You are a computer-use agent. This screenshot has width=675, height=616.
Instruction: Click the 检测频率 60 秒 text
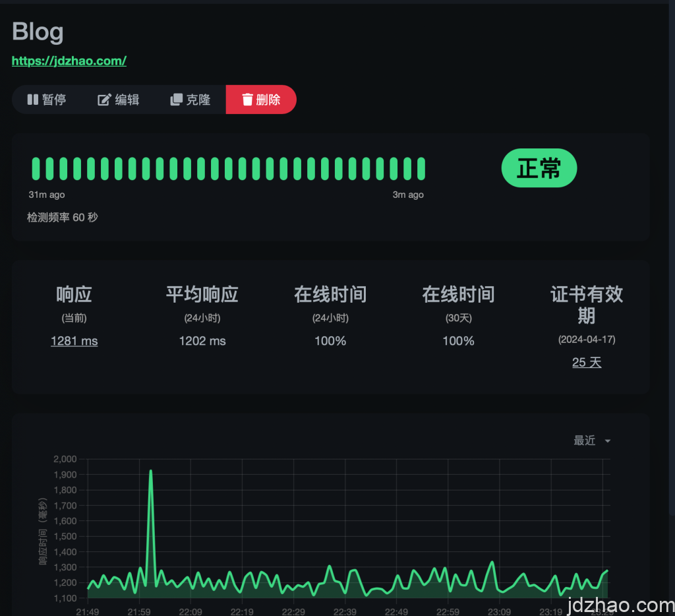pyautogui.click(x=62, y=217)
